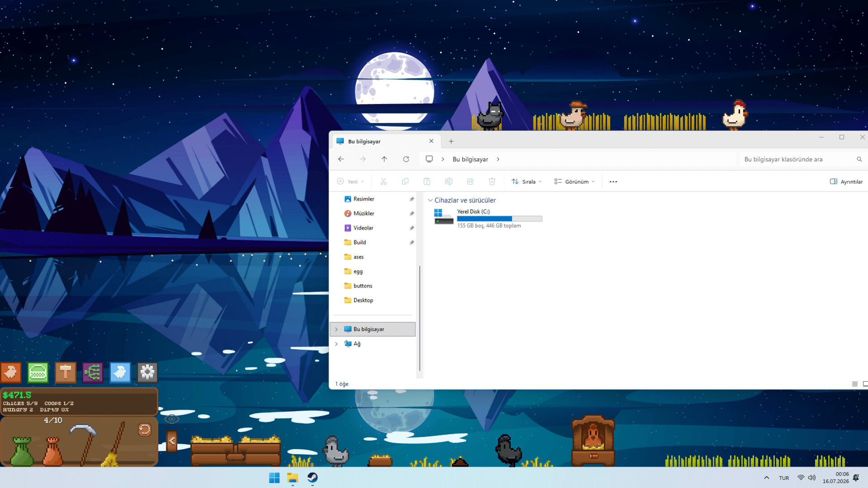Click the round refresh button beside the tools
The width and height of the screenshot is (868, 488).
[x=145, y=429]
